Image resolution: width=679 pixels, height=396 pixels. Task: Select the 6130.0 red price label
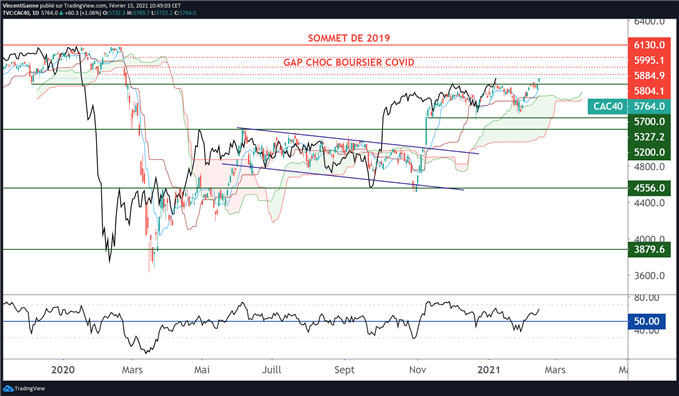tap(649, 45)
